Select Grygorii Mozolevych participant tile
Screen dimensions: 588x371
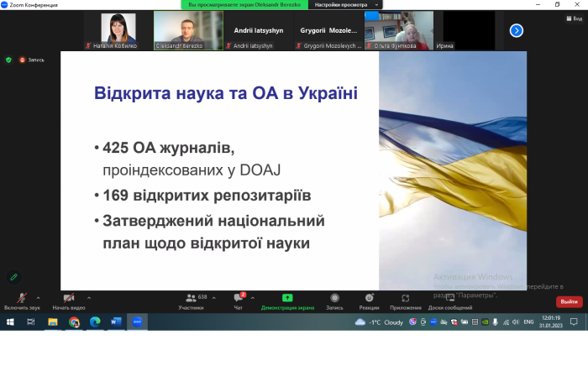click(x=328, y=30)
